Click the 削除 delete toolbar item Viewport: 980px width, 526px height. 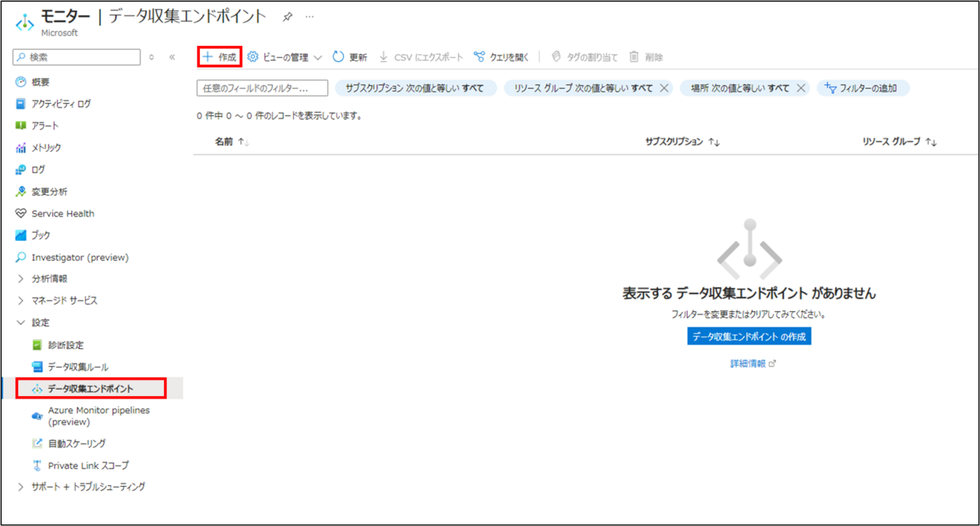point(646,57)
